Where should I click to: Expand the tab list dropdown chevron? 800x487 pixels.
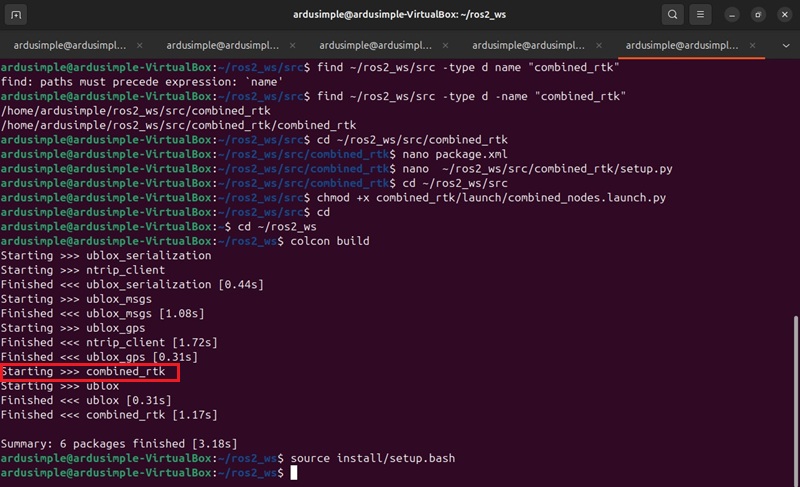click(785, 45)
